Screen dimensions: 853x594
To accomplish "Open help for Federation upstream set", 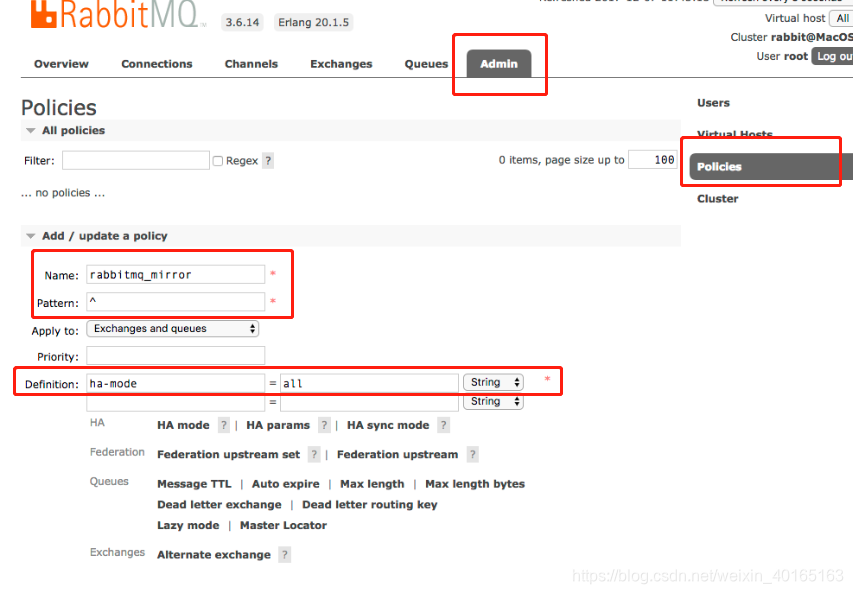I will tap(316, 453).
